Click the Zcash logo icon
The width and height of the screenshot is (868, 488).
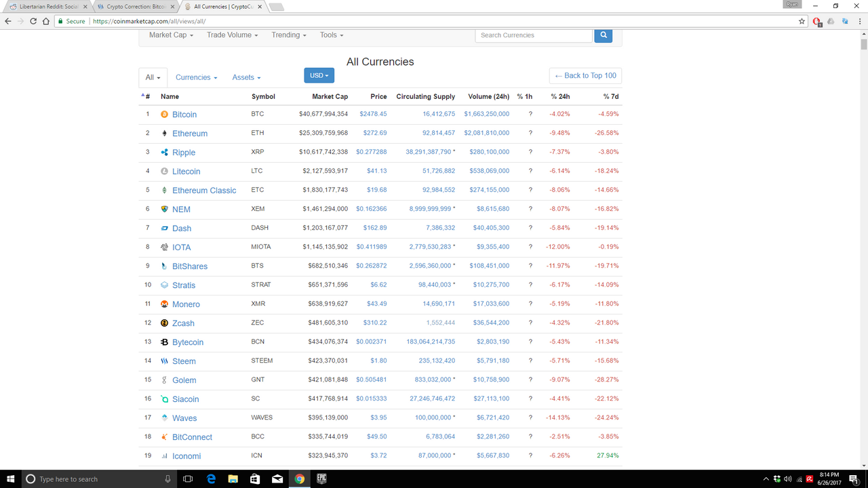pos(164,323)
